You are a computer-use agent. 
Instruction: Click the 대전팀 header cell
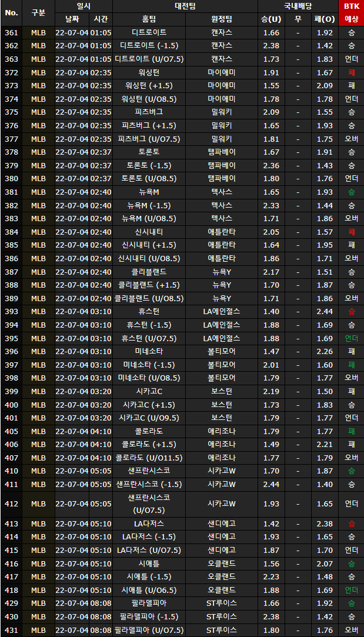coord(185,6)
